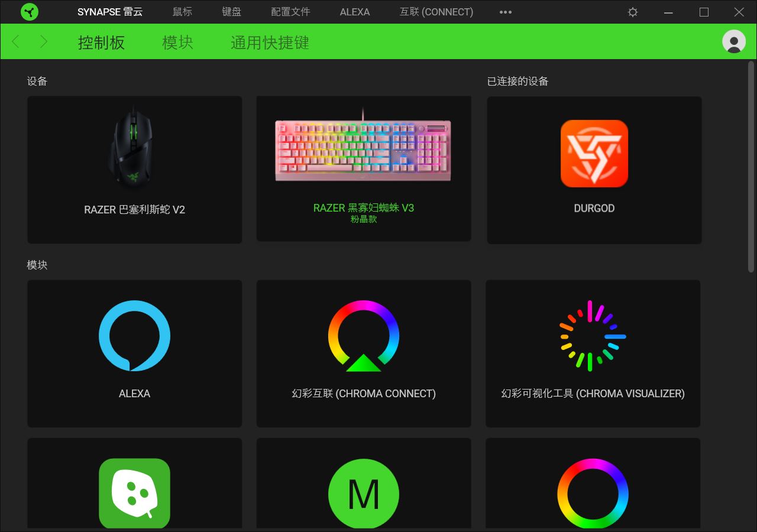This screenshot has height=532, width=757.
Task: Switch to the 鼠标 tab
Action: pyautogui.click(x=182, y=12)
